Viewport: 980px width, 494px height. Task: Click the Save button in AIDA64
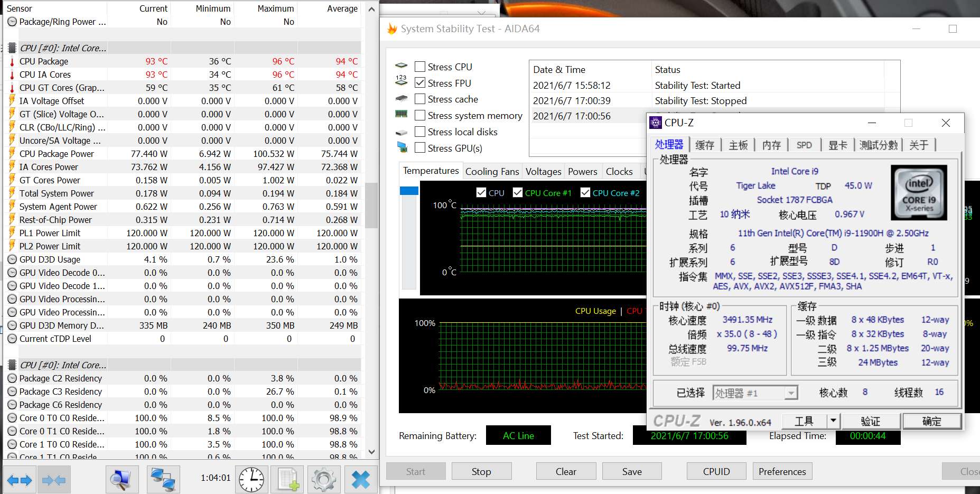632,471
